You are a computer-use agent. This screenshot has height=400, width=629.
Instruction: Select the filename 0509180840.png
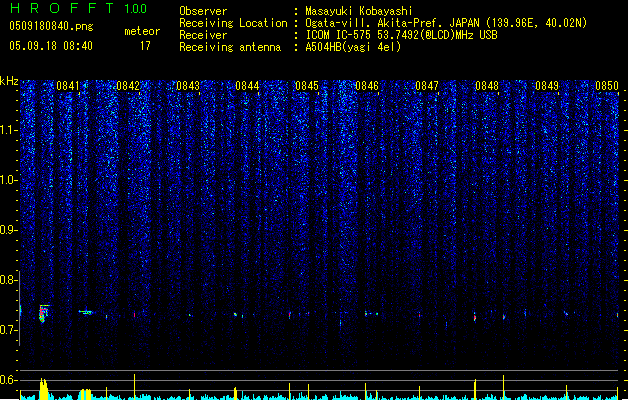tap(51, 26)
